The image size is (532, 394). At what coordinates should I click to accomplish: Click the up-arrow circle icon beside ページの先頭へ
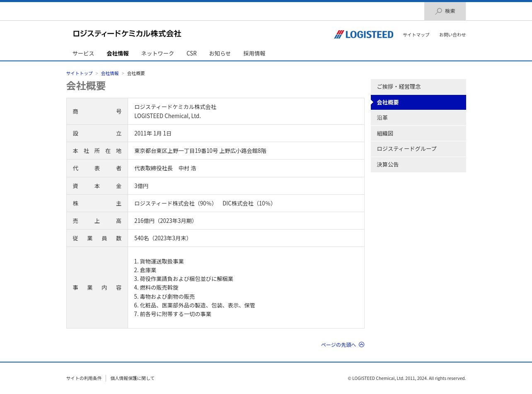362,345
